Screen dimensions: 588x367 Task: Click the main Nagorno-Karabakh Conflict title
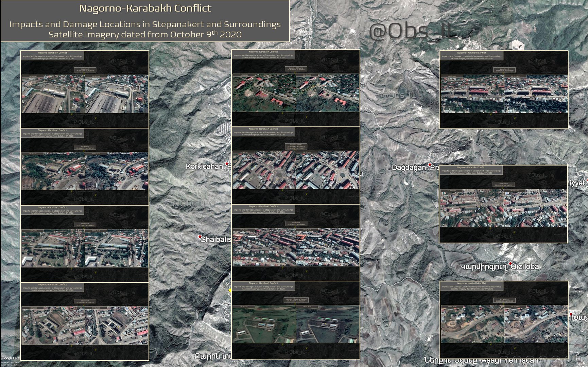[x=145, y=8]
